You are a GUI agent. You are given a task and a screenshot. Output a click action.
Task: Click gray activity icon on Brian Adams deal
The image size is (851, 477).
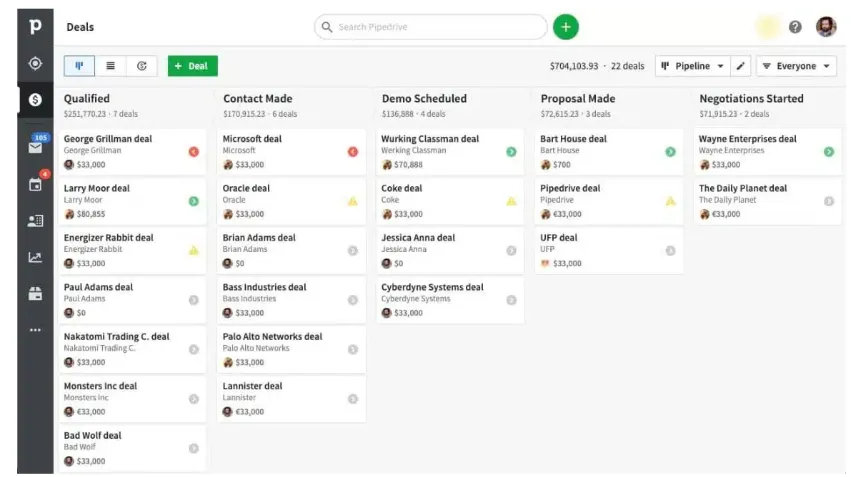(x=353, y=250)
